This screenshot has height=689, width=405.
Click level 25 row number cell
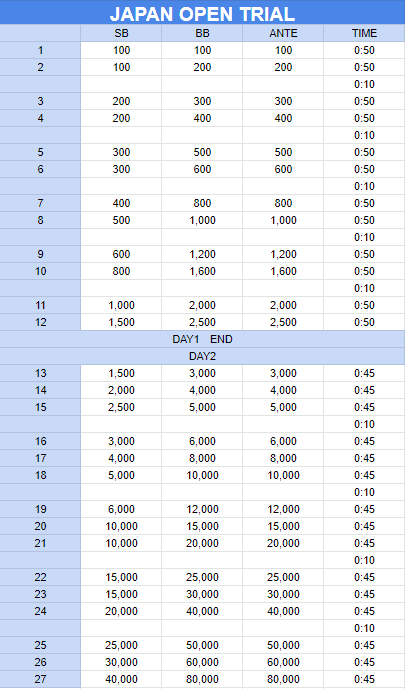point(40,645)
